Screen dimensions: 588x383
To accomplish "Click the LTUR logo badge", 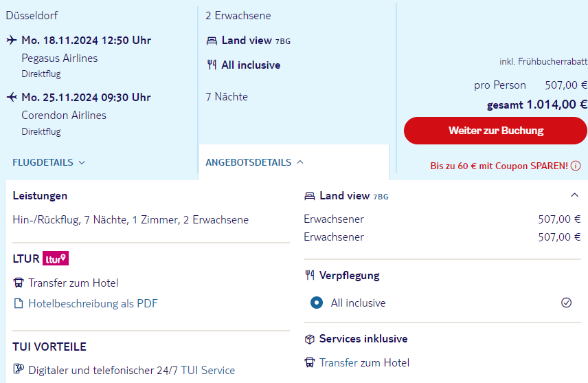I will [x=56, y=259].
